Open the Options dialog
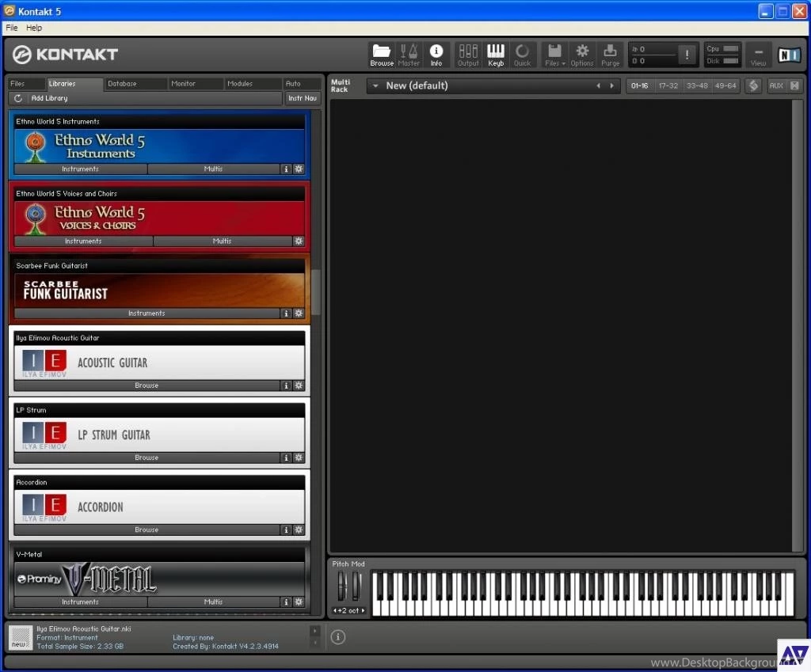This screenshot has height=672, width=811. (582, 55)
